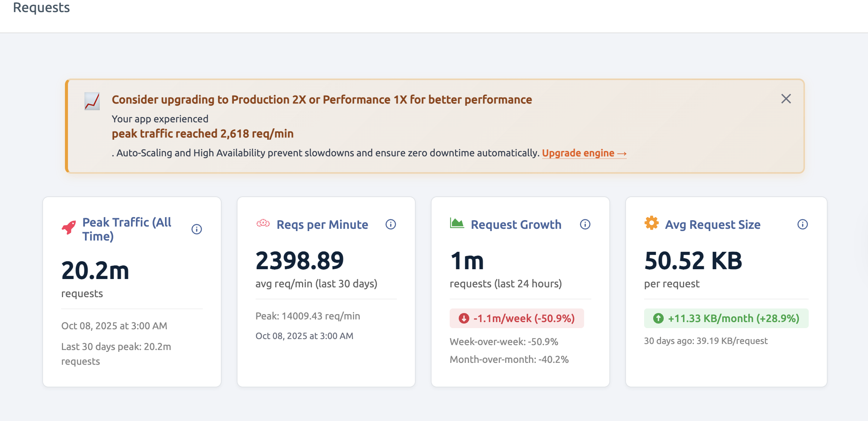Click the orange gear icon beside Avg Request Size
The height and width of the screenshot is (421, 868).
point(651,223)
